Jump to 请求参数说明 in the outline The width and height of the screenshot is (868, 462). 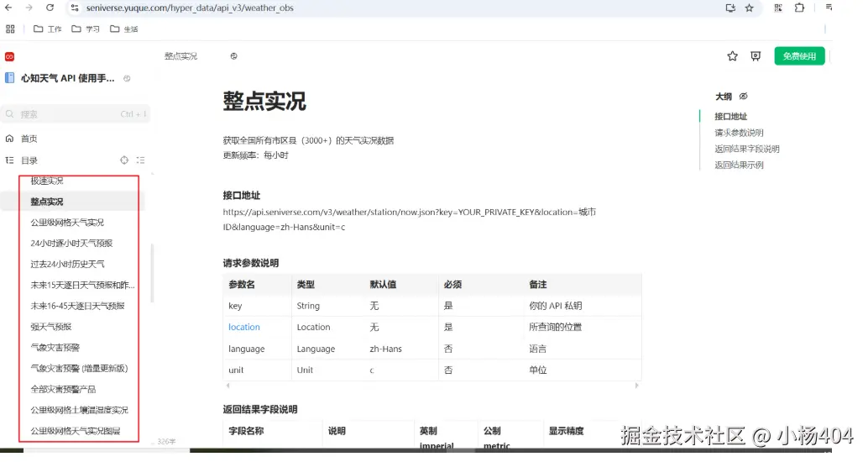[x=739, y=133]
